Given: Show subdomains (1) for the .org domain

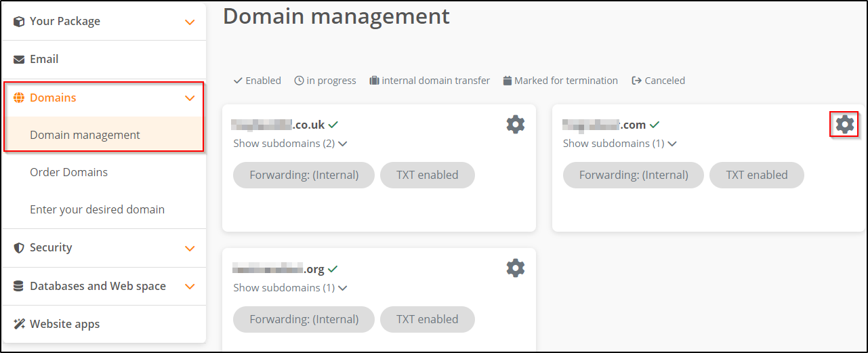Looking at the screenshot, I should [290, 288].
